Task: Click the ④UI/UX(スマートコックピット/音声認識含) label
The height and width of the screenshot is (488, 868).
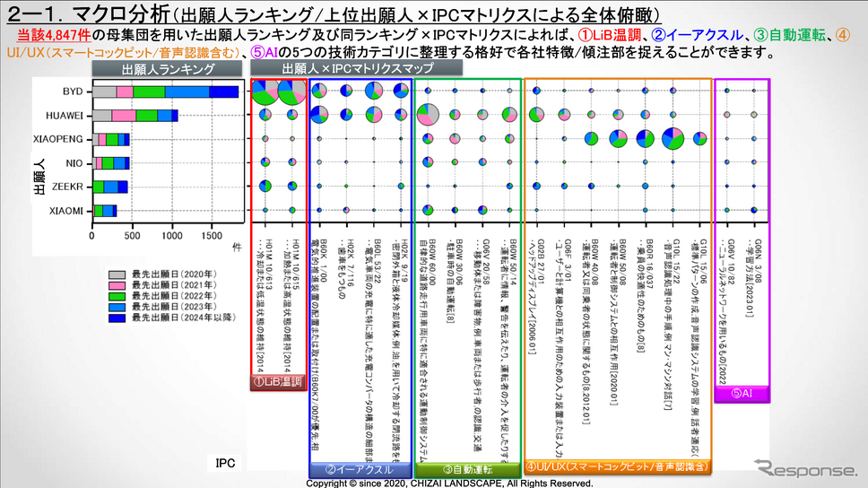Action: pos(617,467)
